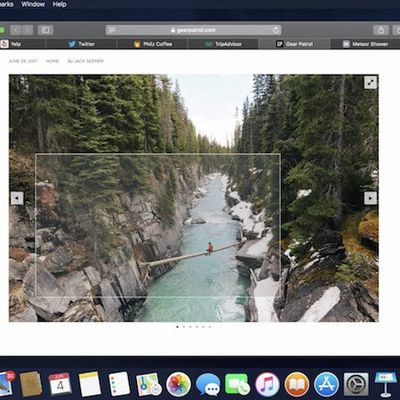
Task: Open Calendar from the Dock
Action: 60,384
